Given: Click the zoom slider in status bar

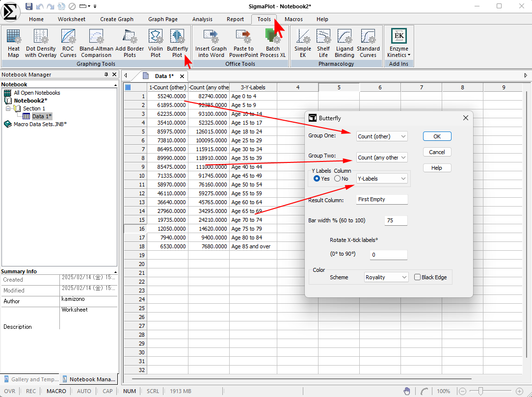Looking at the screenshot, I should pyautogui.click(x=479, y=391).
